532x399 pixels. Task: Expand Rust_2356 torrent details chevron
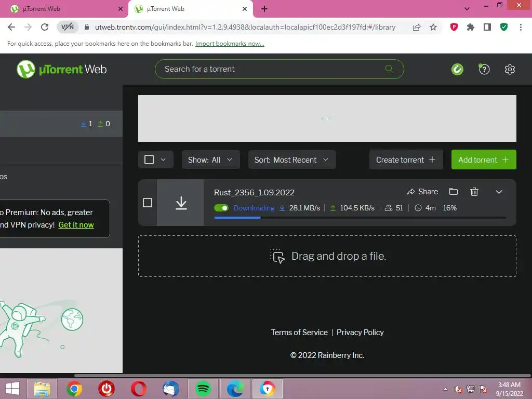tap(498, 192)
